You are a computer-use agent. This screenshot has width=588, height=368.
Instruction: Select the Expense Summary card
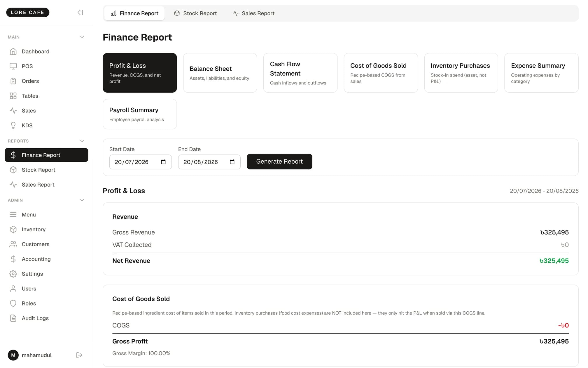coord(541,73)
